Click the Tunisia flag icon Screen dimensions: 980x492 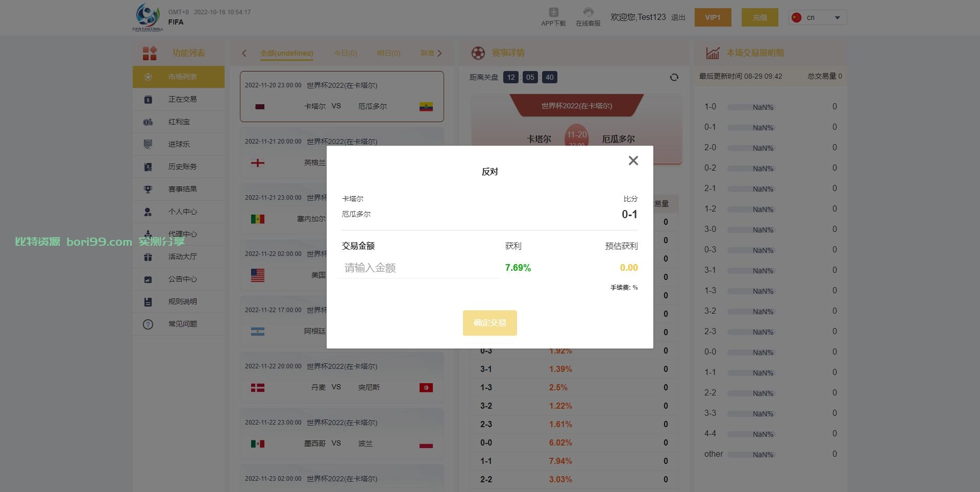[x=426, y=387]
